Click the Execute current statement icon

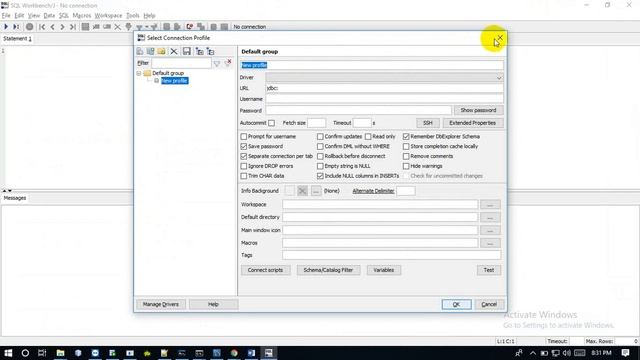click(x=16, y=27)
